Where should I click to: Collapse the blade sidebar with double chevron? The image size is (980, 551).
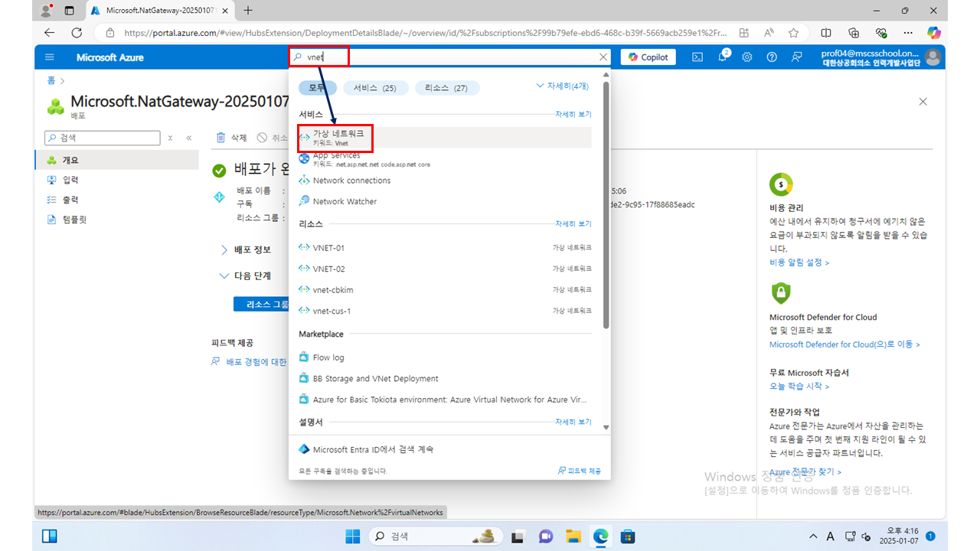pos(188,138)
